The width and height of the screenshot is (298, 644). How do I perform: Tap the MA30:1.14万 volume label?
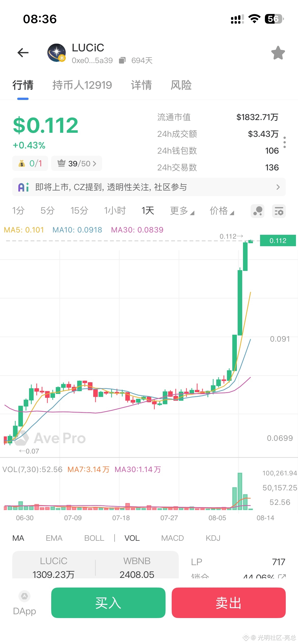[138, 470]
